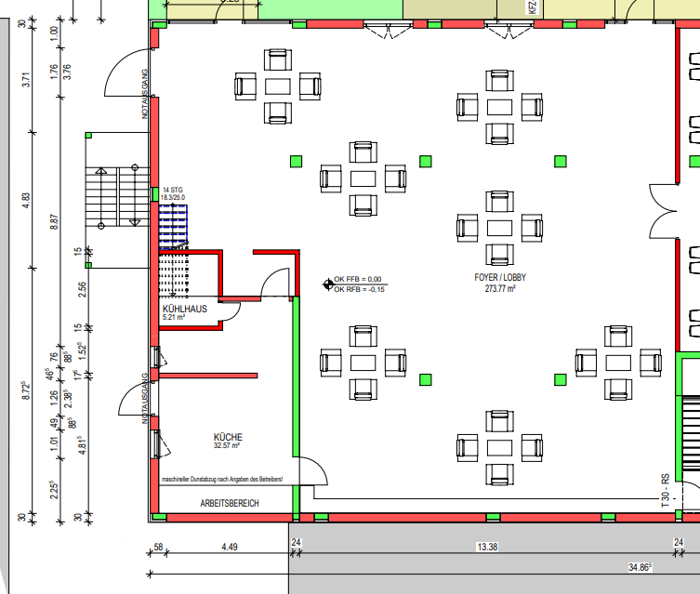Select the 3.71 vertical dimension
The image size is (700, 594).
(x=26, y=79)
